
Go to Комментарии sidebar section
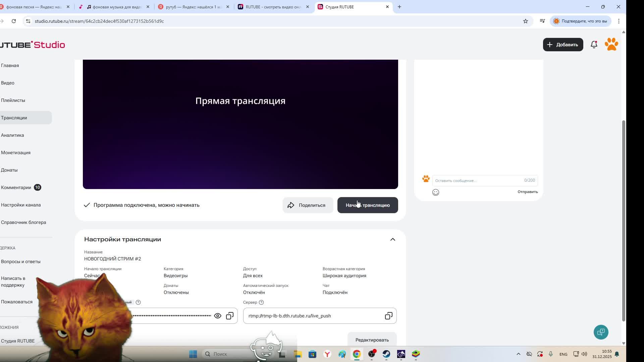(x=16, y=187)
